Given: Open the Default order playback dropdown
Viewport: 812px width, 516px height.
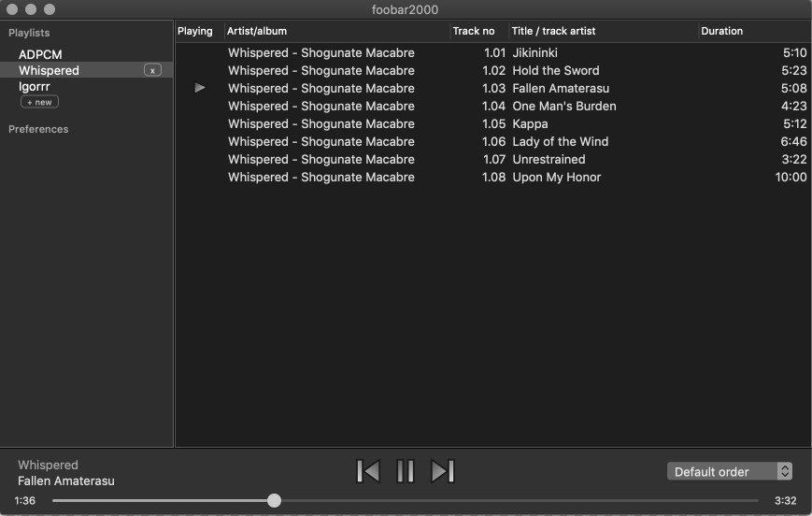Looking at the screenshot, I should pos(730,471).
